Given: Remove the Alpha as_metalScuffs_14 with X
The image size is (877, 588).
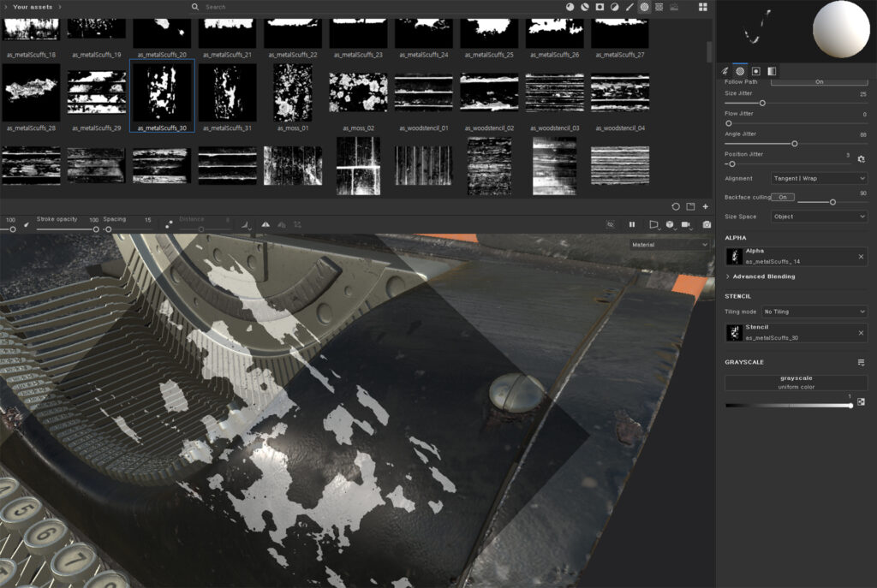Looking at the screenshot, I should click(x=861, y=256).
